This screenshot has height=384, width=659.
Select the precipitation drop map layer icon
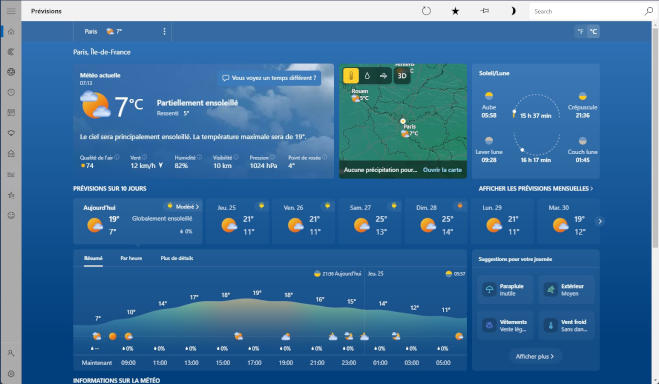[x=367, y=76]
